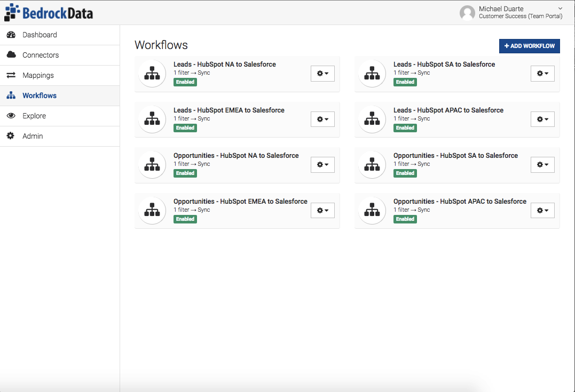Screen dimensions: 575x392
Task: Open Leads - HubSpot SA to Salesforce workflow
Action: 444,65
